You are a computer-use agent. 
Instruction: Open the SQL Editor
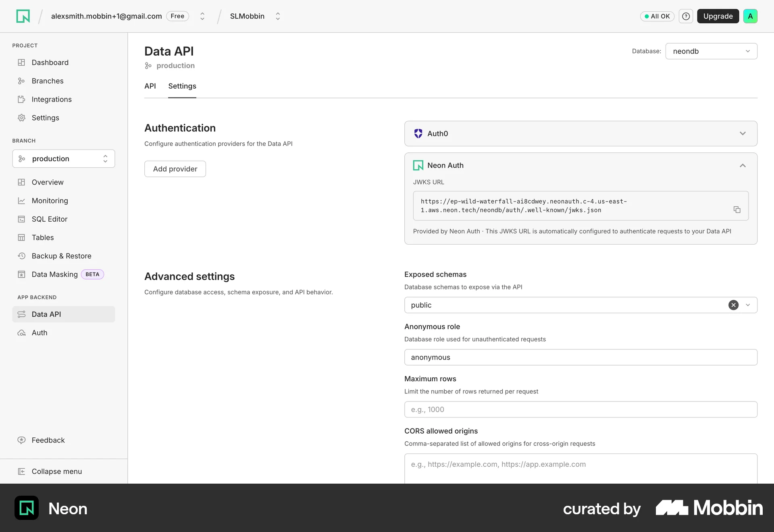click(x=64, y=219)
